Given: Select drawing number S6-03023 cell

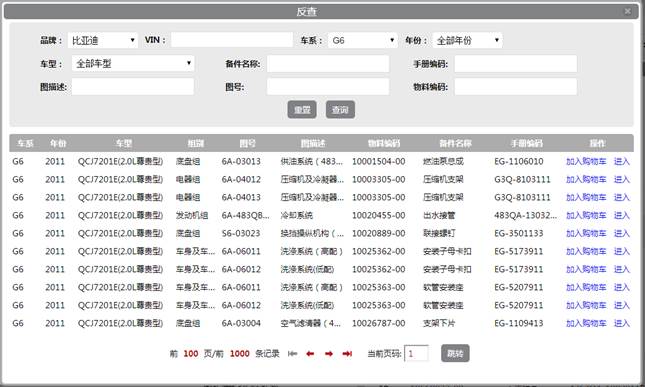Looking at the screenshot, I should point(241,234).
